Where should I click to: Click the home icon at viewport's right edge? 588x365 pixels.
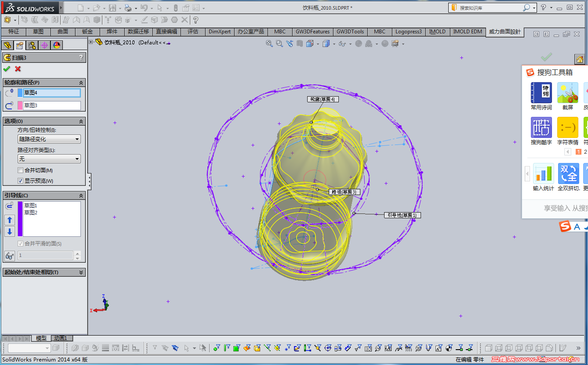(580, 59)
